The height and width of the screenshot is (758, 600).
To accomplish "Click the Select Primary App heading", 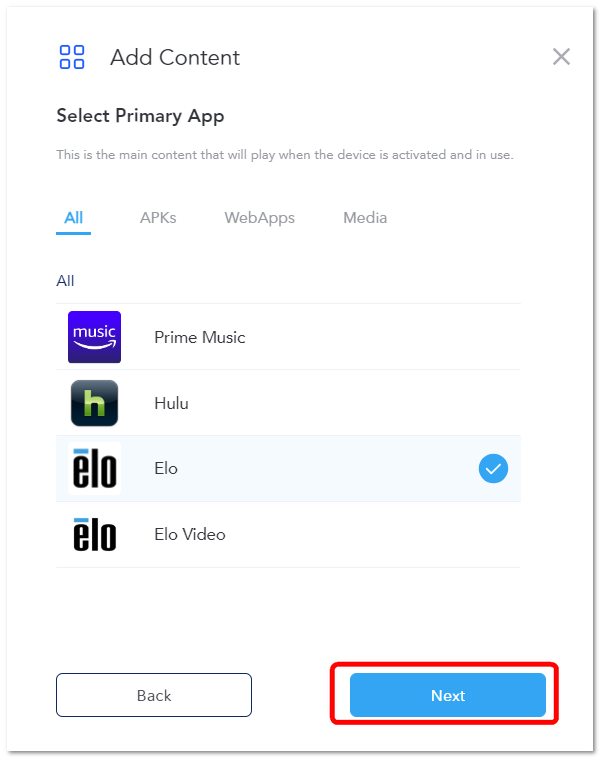I will click(140, 116).
